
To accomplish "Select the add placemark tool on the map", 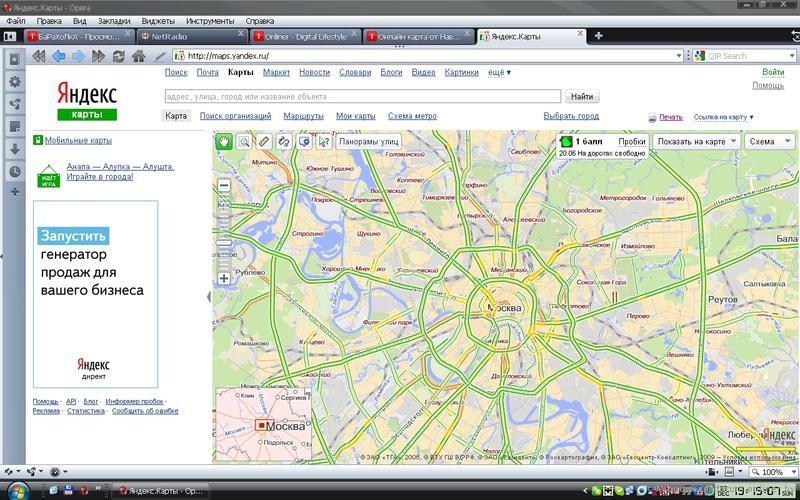I will coord(304,141).
